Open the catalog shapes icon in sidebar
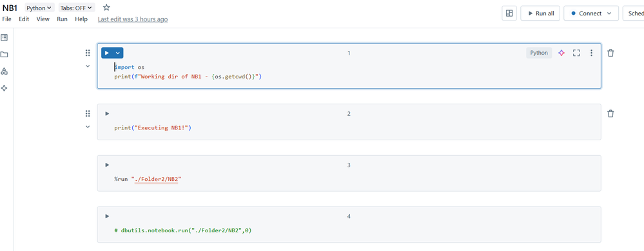The width and height of the screenshot is (644, 251). 4,71
